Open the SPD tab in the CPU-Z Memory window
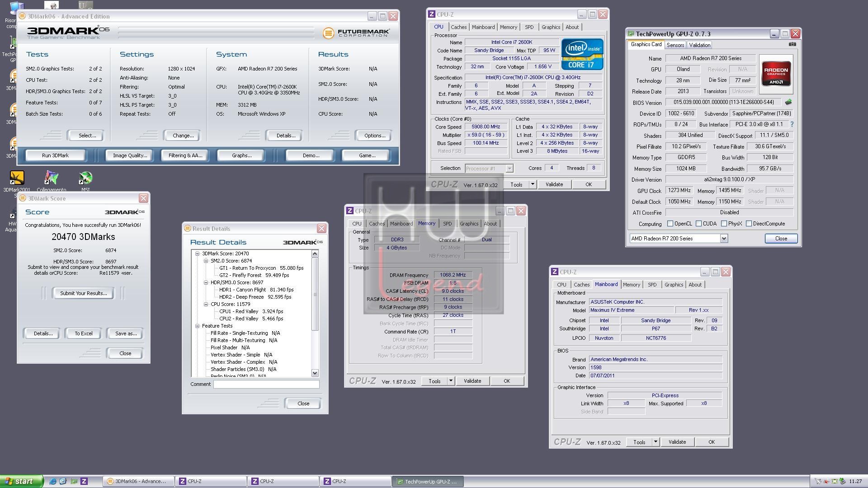Screen dimensions: 868x488 [447, 224]
